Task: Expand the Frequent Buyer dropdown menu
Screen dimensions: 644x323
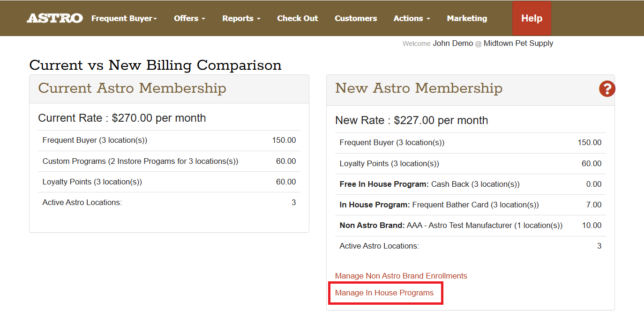Action: click(124, 18)
